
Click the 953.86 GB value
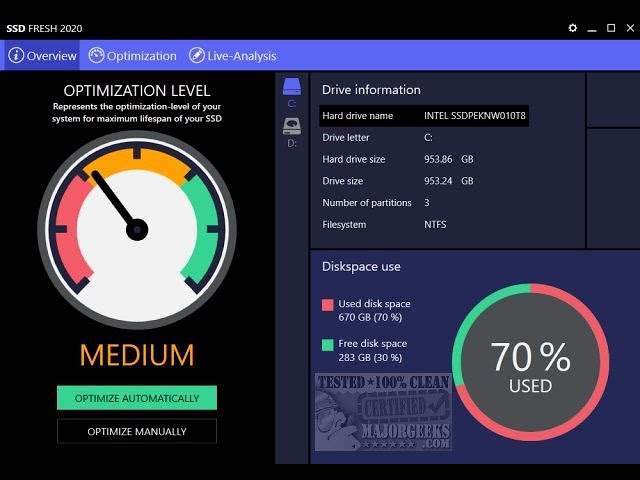449,159
